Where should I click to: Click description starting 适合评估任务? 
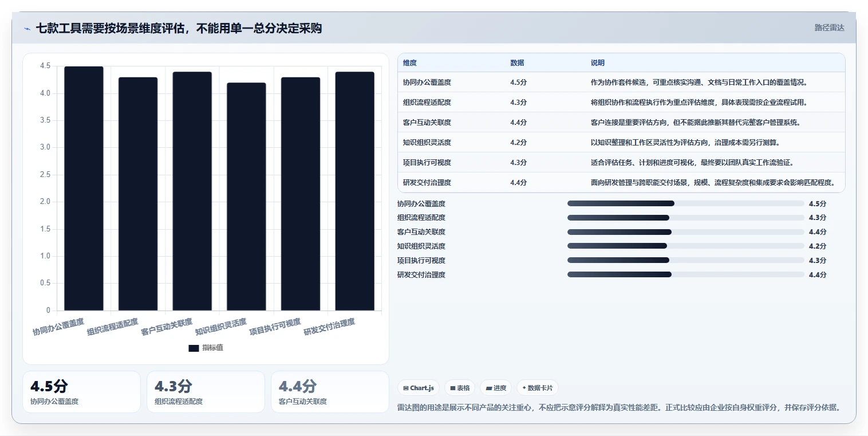click(692, 163)
